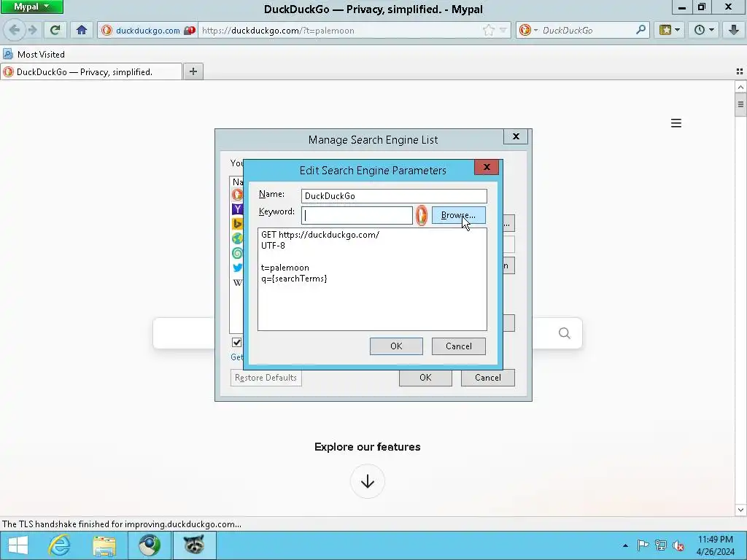The image size is (747, 560).
Task: Click the duckduckgo.com site identity button
Action: click(x=147, y=30)
